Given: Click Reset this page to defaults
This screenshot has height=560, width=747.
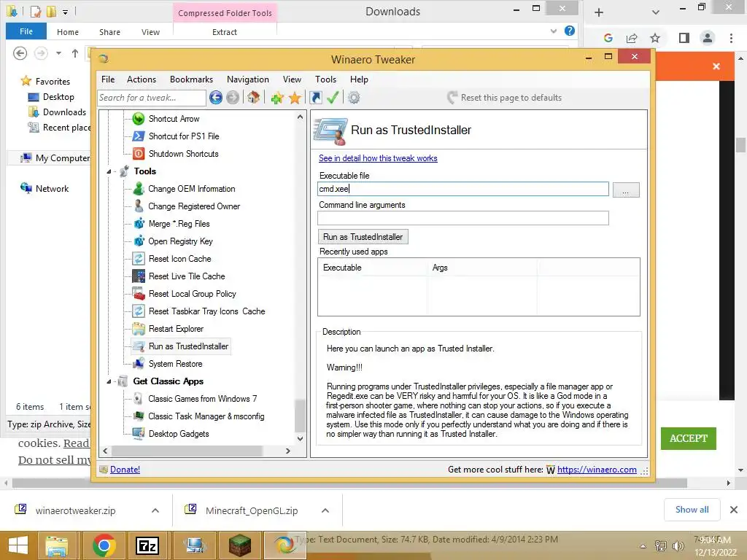Looking at the screenshot, I should [x=505, y=98].
